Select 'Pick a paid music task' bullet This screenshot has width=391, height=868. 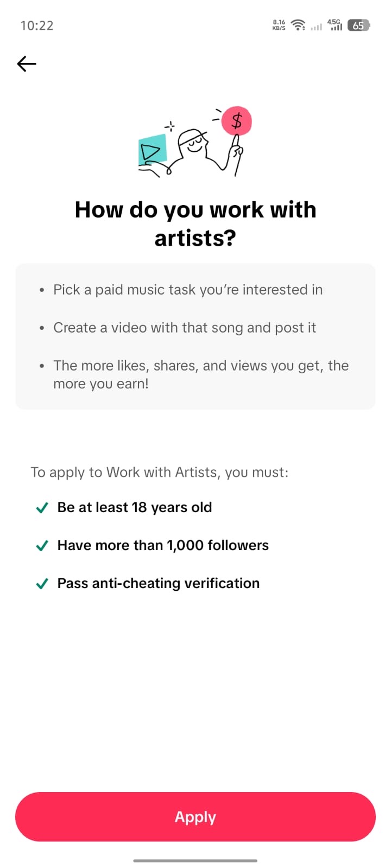point(188,290)
